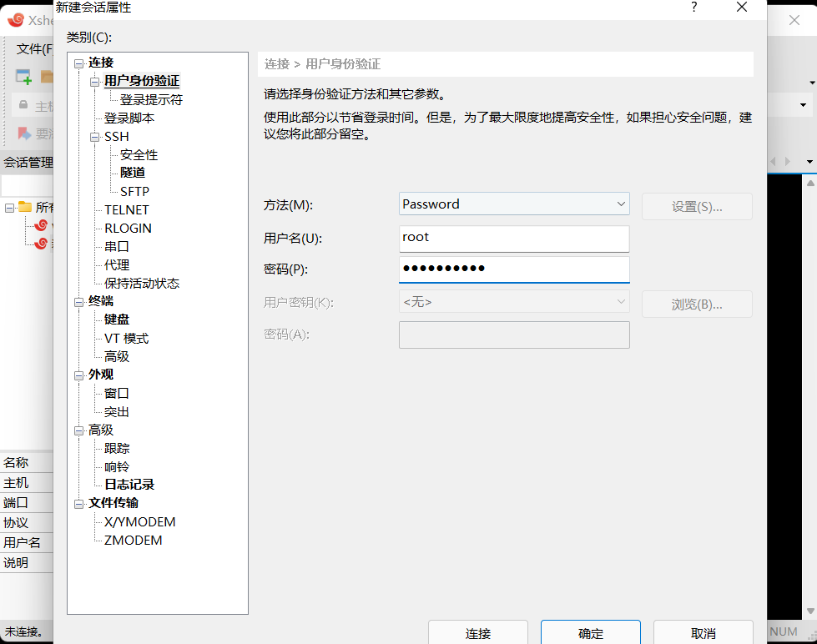Click the Xshell terminal scrollbar up arrow
The image size is (817, 644).
(810, 183)
